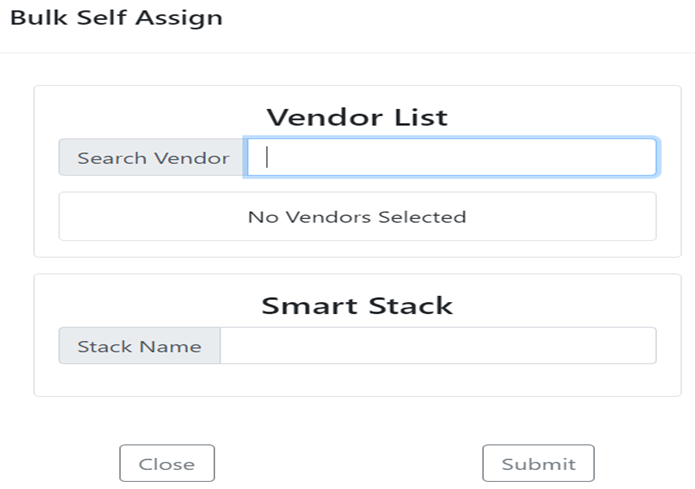Submit the bulk self assign form

pos(539,463)
